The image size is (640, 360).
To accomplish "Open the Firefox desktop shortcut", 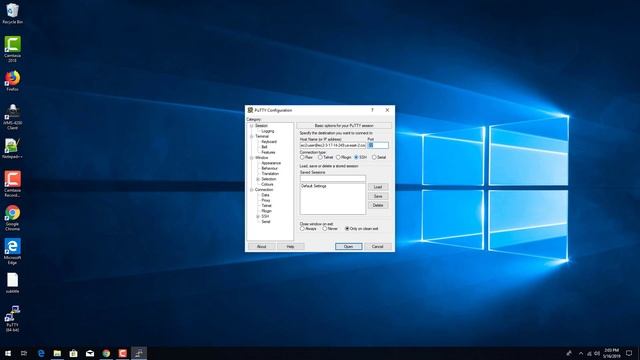I will click(12, 81).
